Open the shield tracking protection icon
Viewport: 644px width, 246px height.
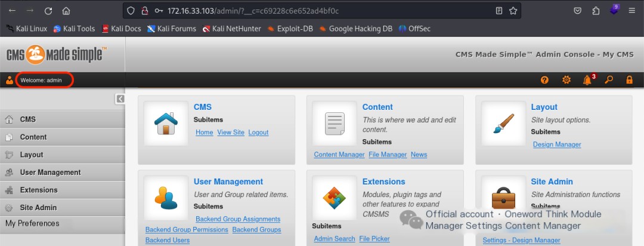pos(131,11)
